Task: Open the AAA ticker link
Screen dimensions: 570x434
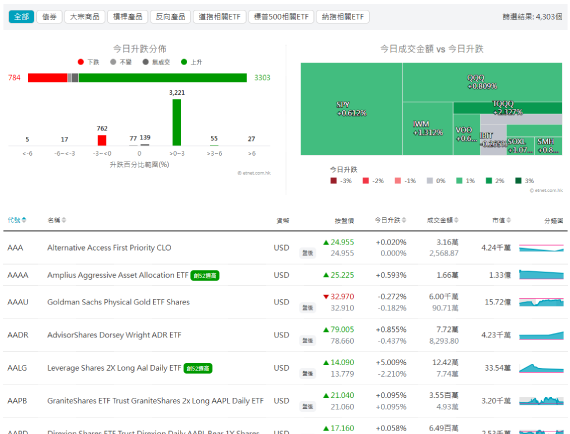Action: tap(15, 248)
